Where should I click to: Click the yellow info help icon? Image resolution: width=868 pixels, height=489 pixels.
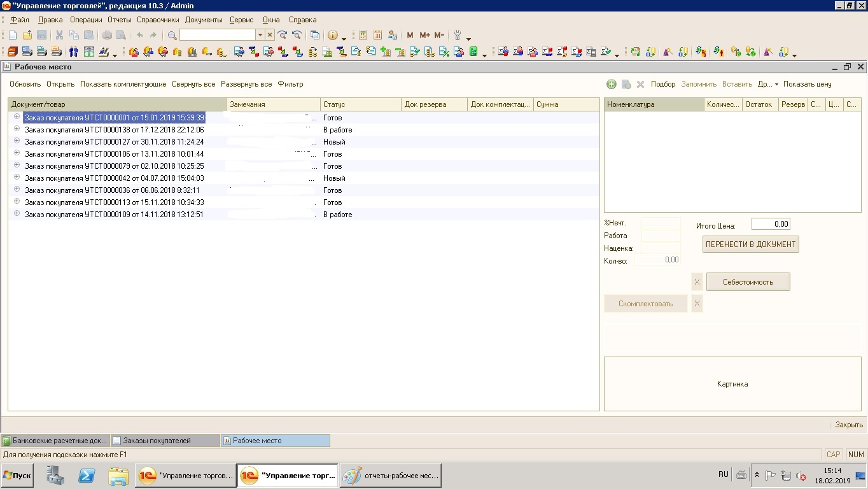[x=332, y=35]
